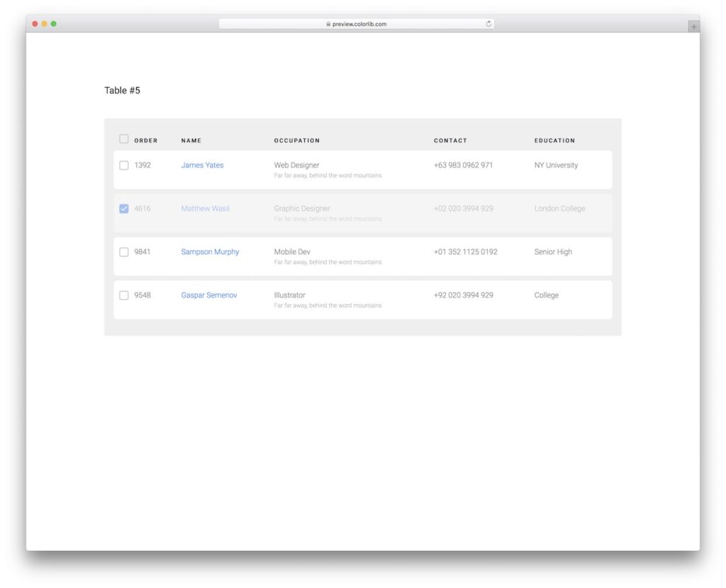Open Sampson Murphy name link

pos(210,252)
